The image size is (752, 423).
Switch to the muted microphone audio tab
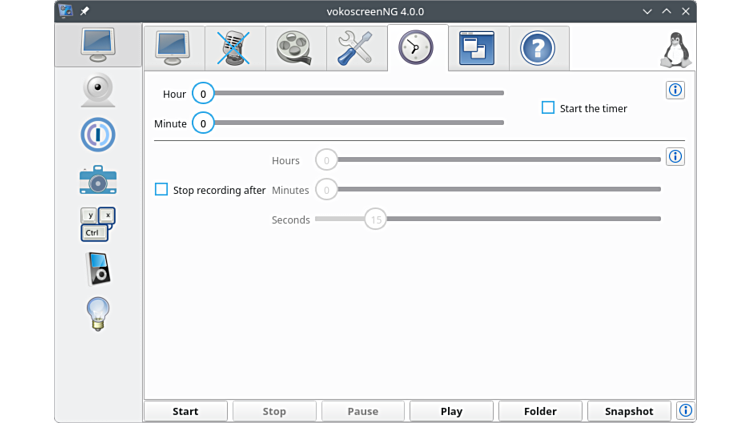(x=234, y=48)
